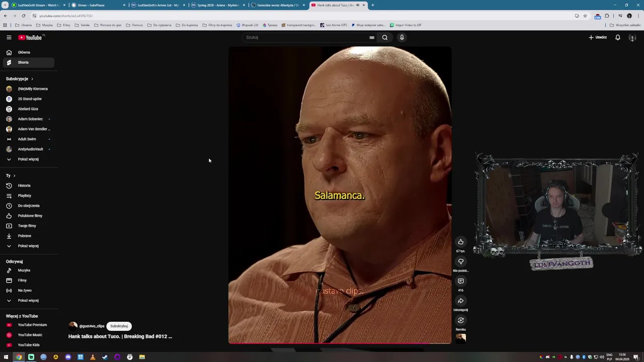Open Abelard Giza subscription
This screenshot has width=644, height=362.
tap(29, 109)
